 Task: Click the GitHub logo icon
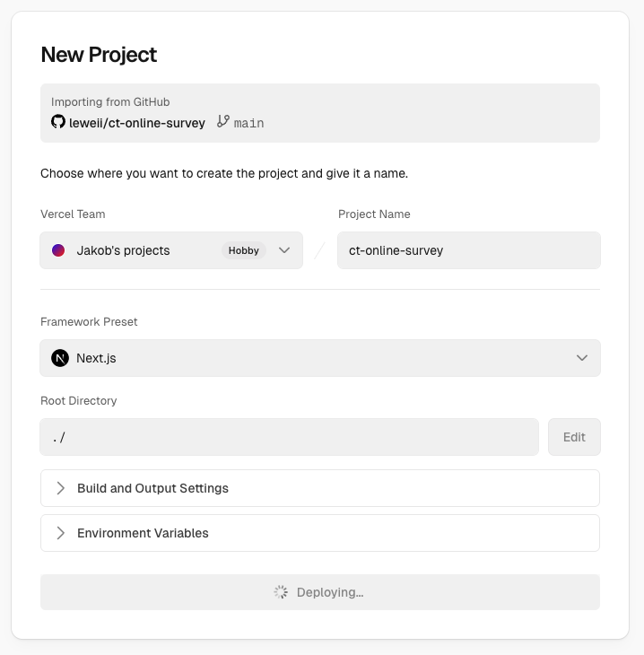[x=58, y=122]
